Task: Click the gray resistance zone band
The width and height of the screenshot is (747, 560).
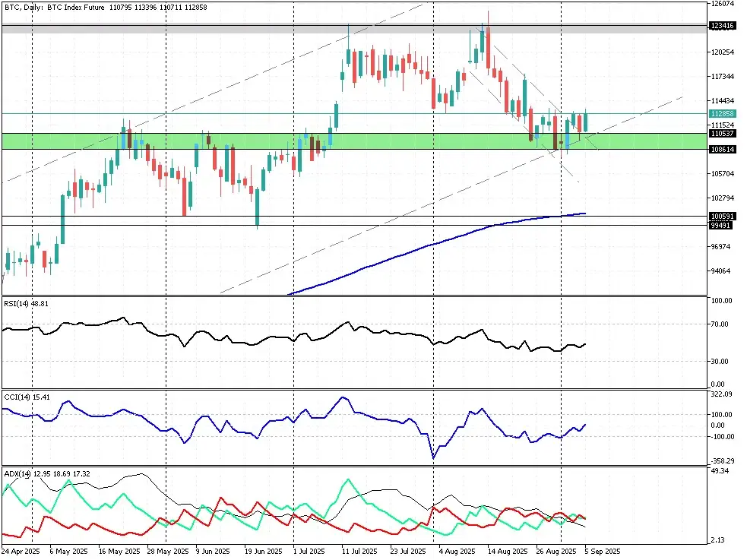Action: (228, 28)
